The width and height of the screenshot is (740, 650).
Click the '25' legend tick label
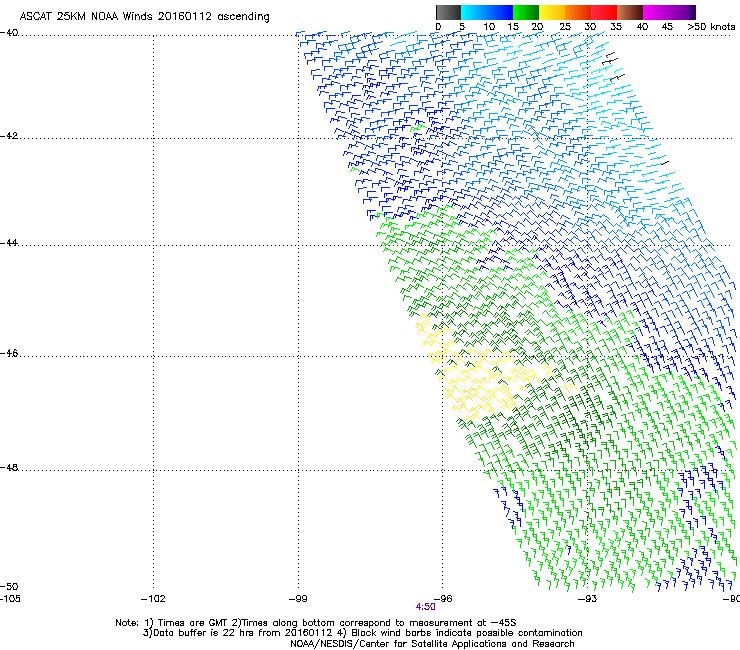(x=565, y=27)
